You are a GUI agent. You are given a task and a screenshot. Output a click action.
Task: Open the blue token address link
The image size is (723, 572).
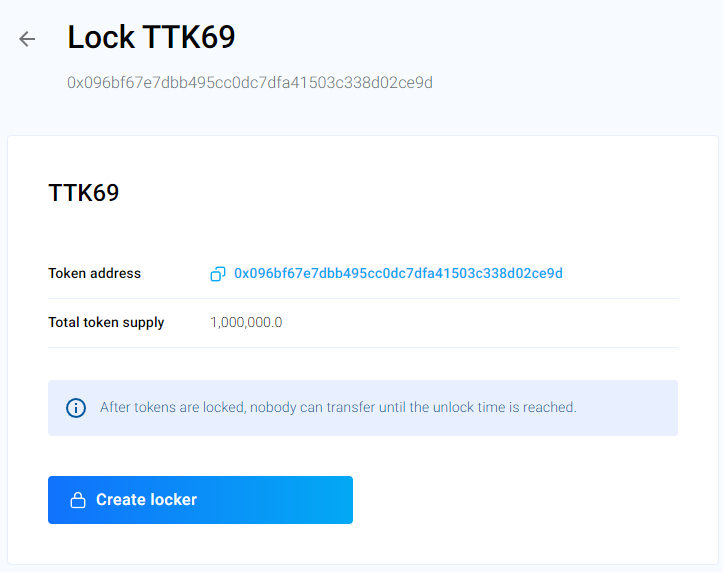tap(398, 273)
